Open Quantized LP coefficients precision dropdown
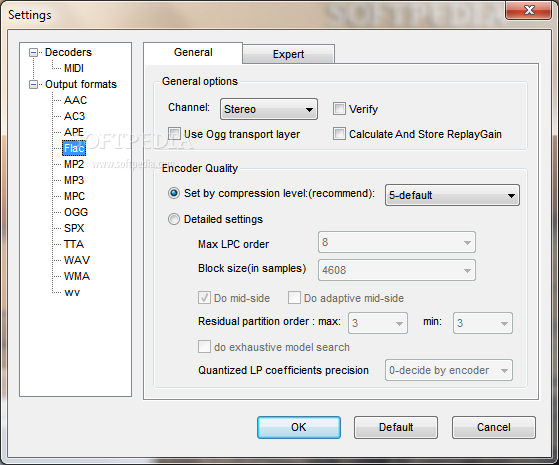 tap(449, 370)
